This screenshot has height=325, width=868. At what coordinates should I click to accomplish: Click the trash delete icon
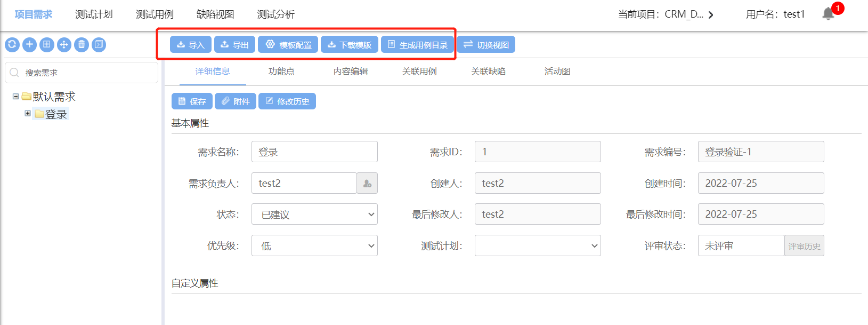click(82, 45)
